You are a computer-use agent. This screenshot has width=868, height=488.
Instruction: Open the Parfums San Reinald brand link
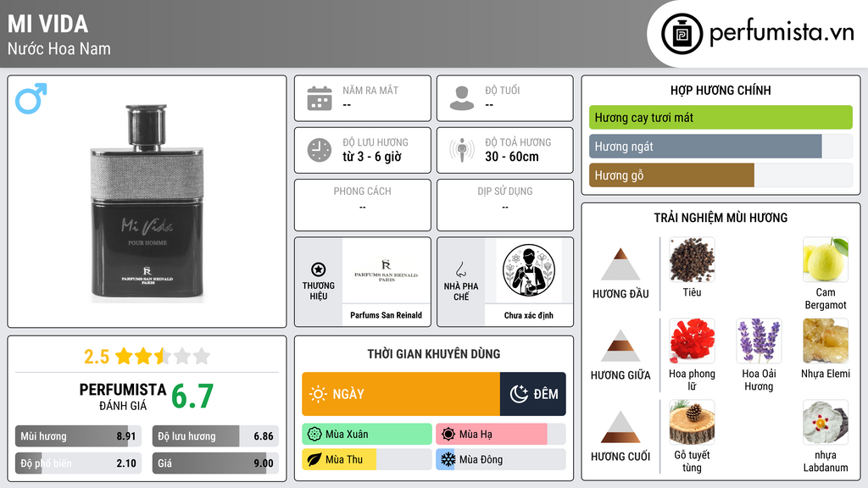(x=386, y=315)
